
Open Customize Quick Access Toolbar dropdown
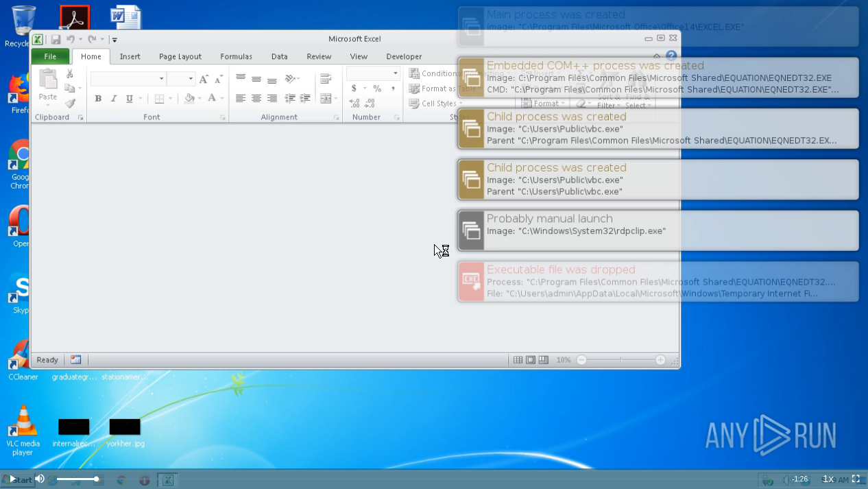pos(114,40)
